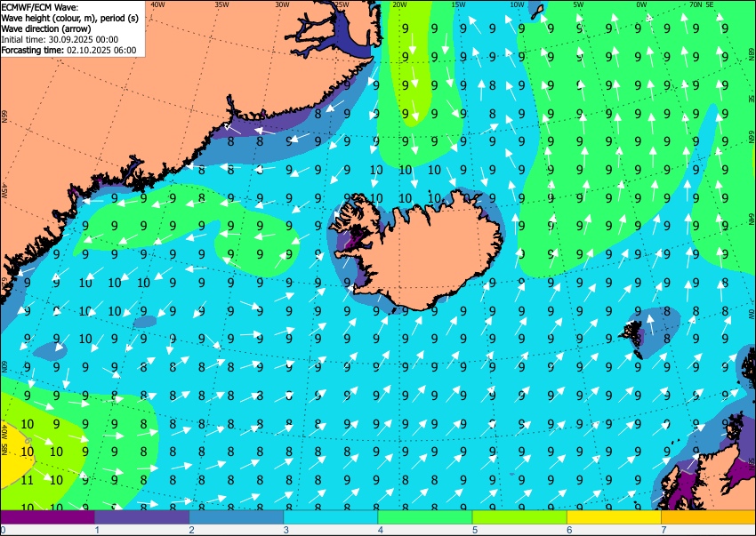Viewport: 756px width, 536px height.
Task: Pick the indigo 1–2 m colour bar segment
Action: (141, 517)
